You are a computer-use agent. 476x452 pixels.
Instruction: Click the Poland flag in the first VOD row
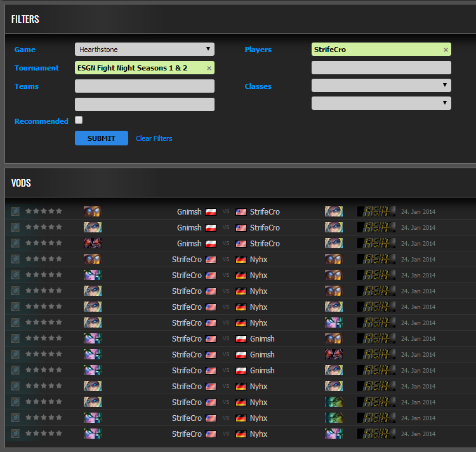(211, 211)
